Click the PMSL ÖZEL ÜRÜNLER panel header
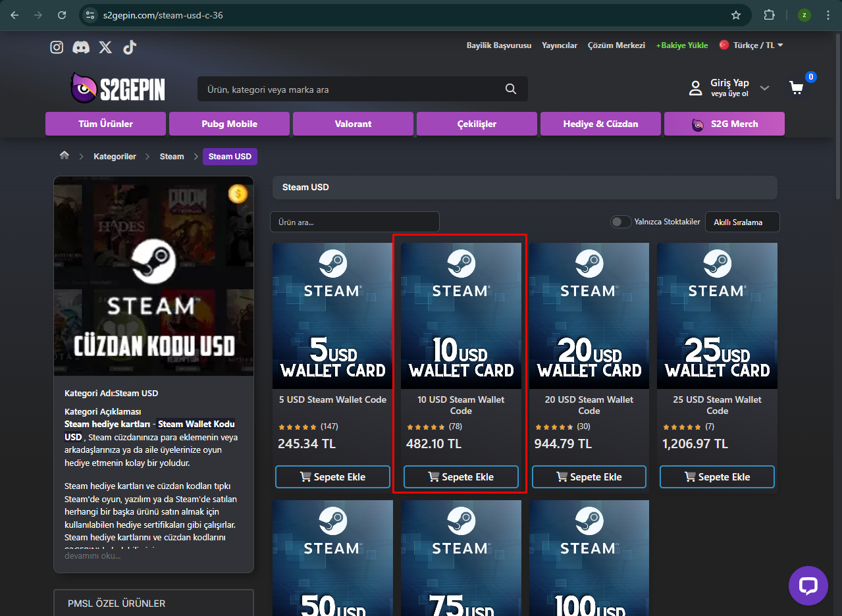 tap(153, 603)
